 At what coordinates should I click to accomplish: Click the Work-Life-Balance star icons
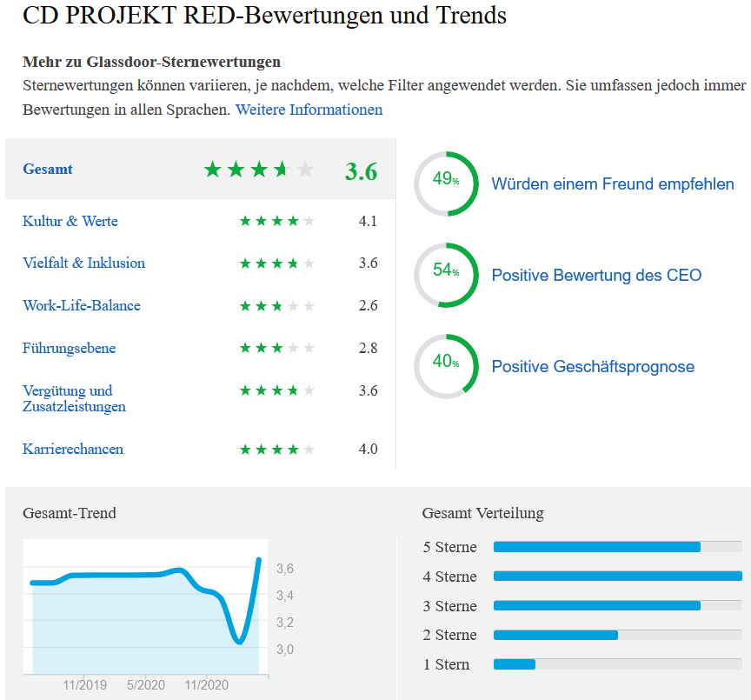(x=276, y=306)
